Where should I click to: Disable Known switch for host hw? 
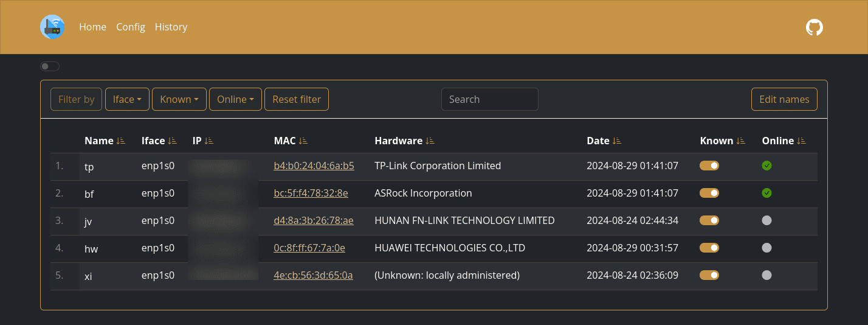tap(709, 248)
